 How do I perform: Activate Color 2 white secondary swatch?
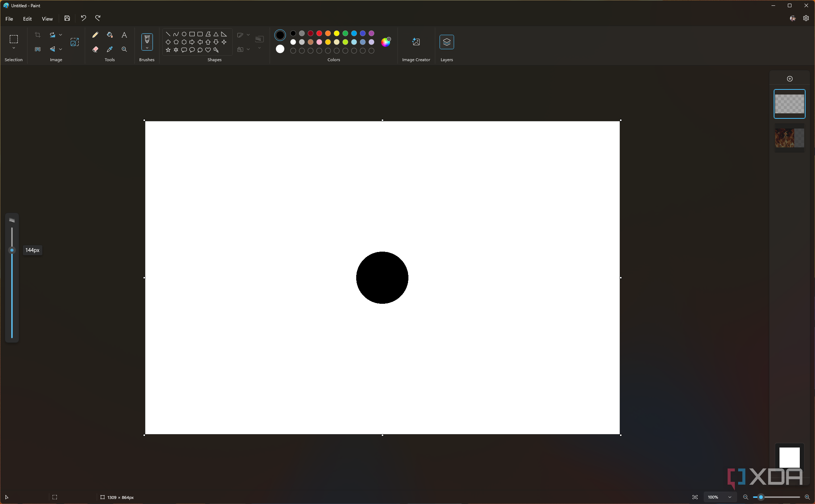(280, 49)
